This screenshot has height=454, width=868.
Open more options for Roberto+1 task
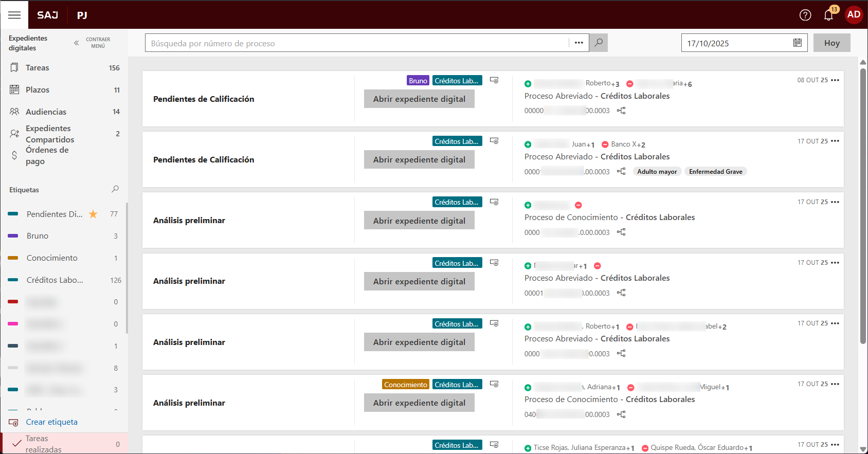(835, 323)
